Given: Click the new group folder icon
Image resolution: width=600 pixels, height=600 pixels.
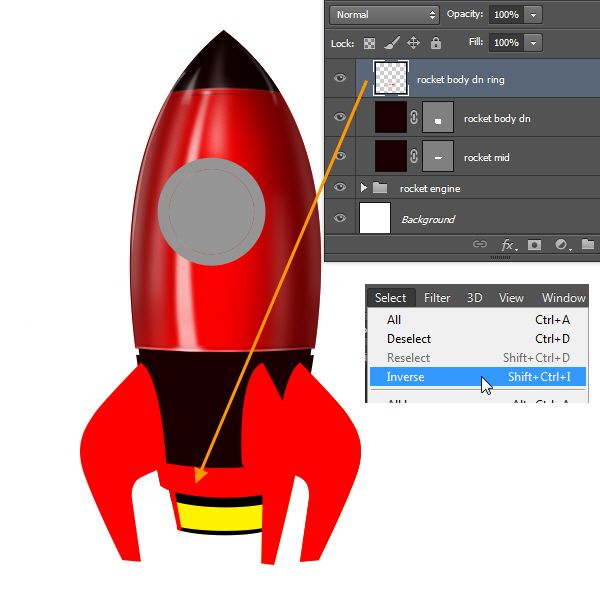Looking at the screenshot, I should coord(587,244).
